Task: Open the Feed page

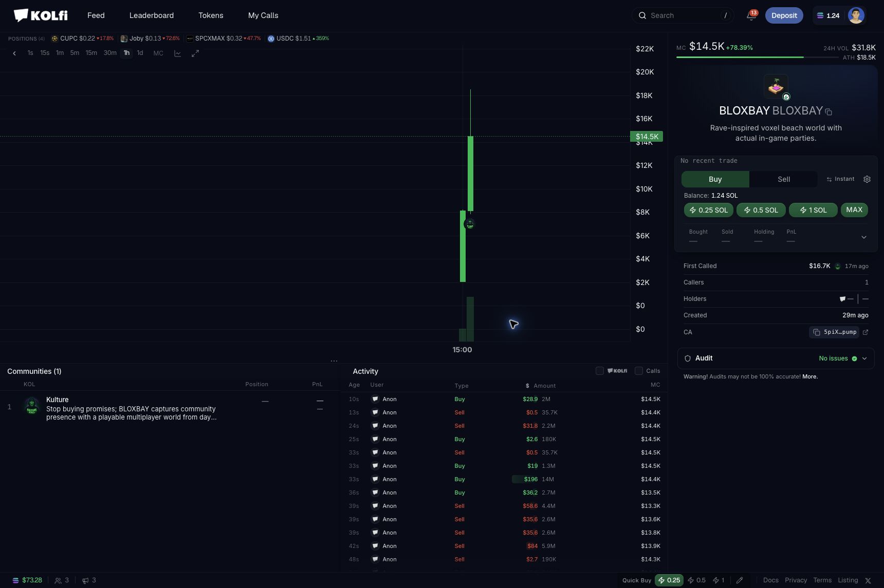Action: click(x=96, y=15)
